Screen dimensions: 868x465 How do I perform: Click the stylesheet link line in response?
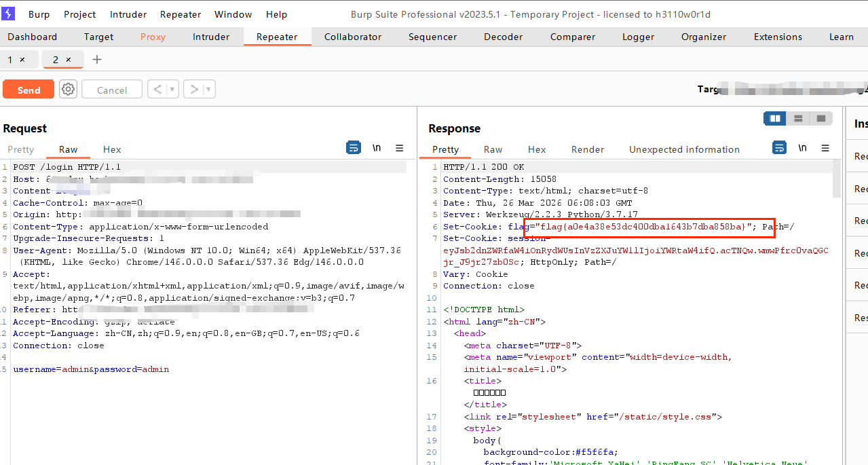592,417
